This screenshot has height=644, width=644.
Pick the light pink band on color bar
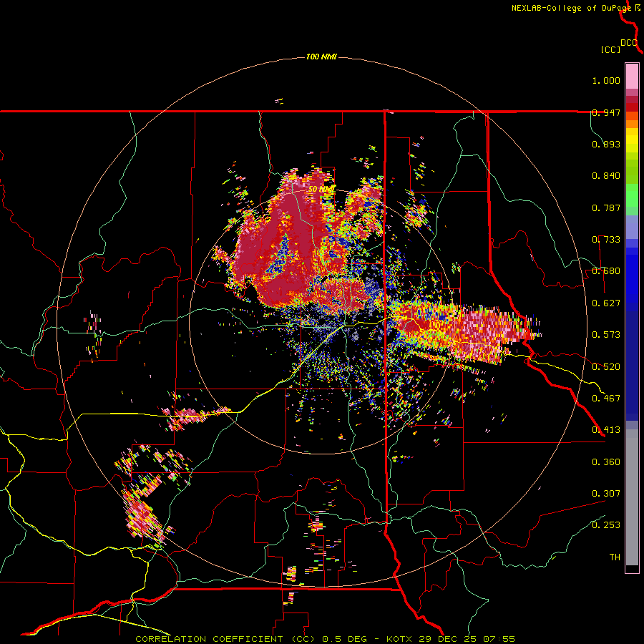coord(632,76)
